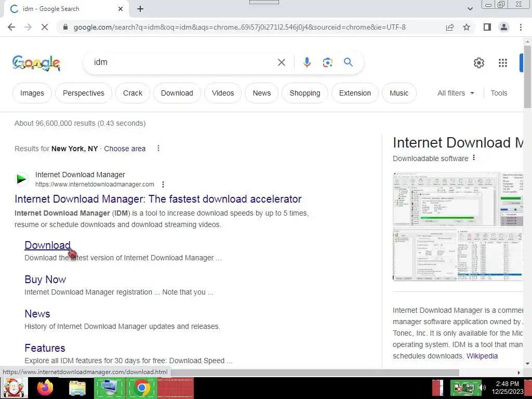
Task: Open the Tools menu
Action: [x=499, y=93]
